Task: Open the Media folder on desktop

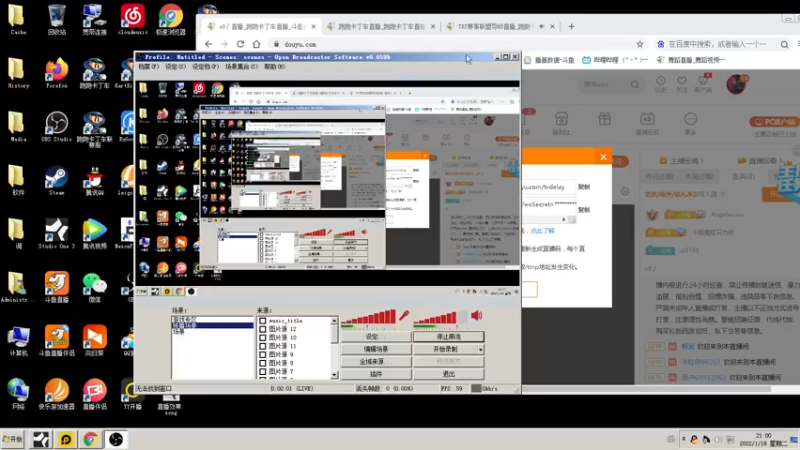Action: [17, 126]
